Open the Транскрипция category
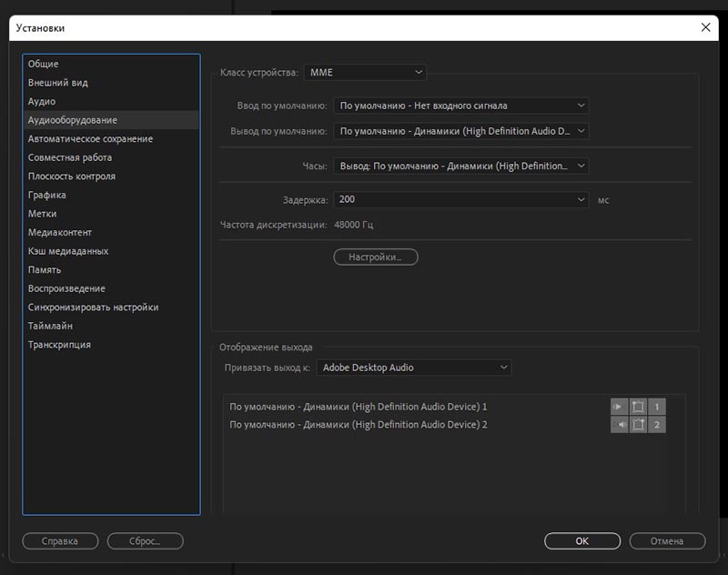 tap(111, 344)
